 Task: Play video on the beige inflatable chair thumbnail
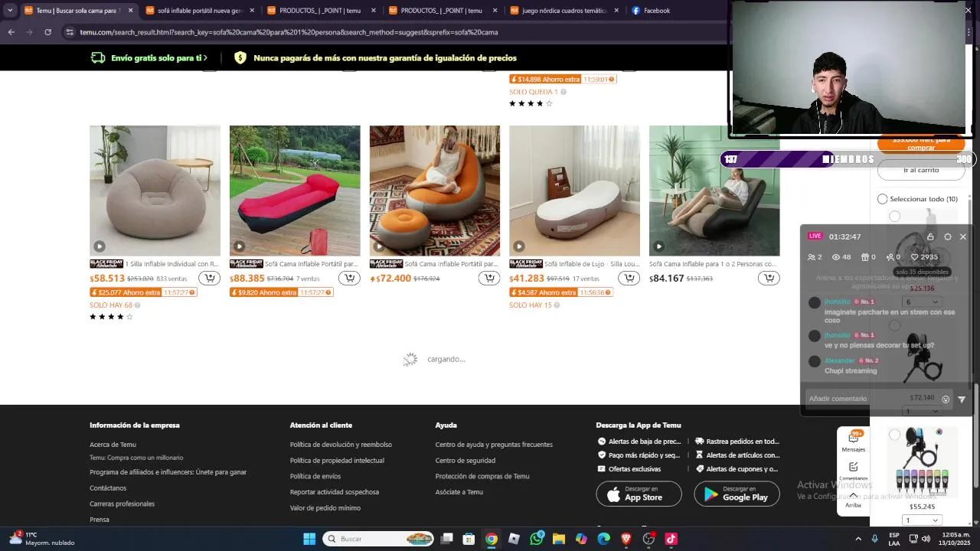pyautogui.click(x=100, y=246)
